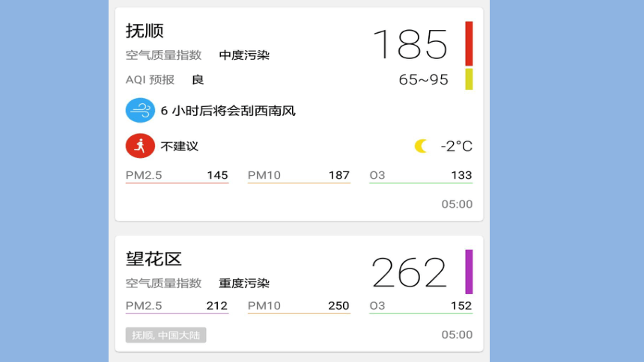Tap the 65~95 AQI forecast range
Image resolution: width=644 pixels, height=362 pixels.
point(423,79)
